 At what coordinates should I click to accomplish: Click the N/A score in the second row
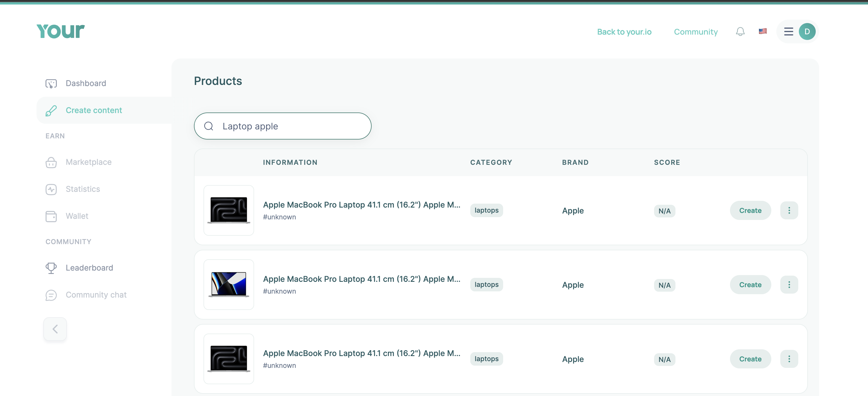[x=664, y=285]
